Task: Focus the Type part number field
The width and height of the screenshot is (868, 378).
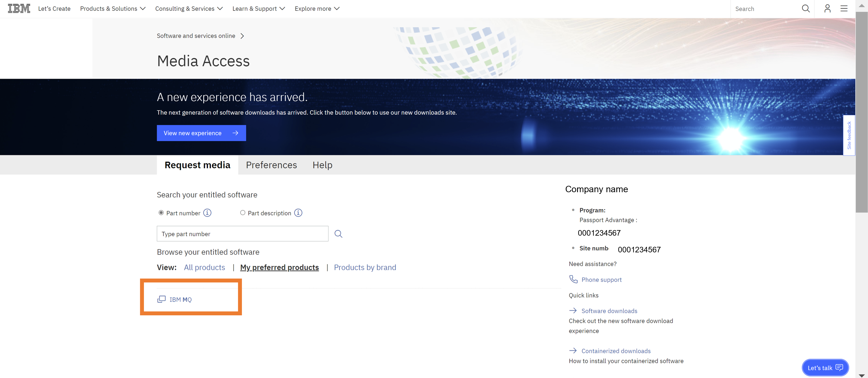Action: [242, 234]
